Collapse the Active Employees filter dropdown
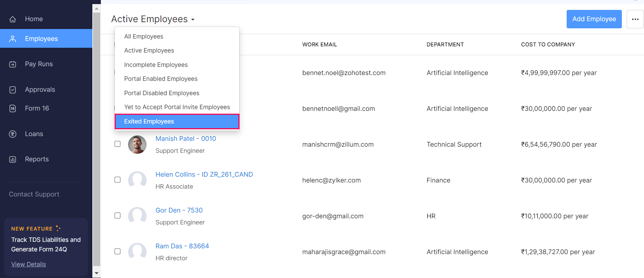The image size is (644, 278). click(x=153, y=19)
